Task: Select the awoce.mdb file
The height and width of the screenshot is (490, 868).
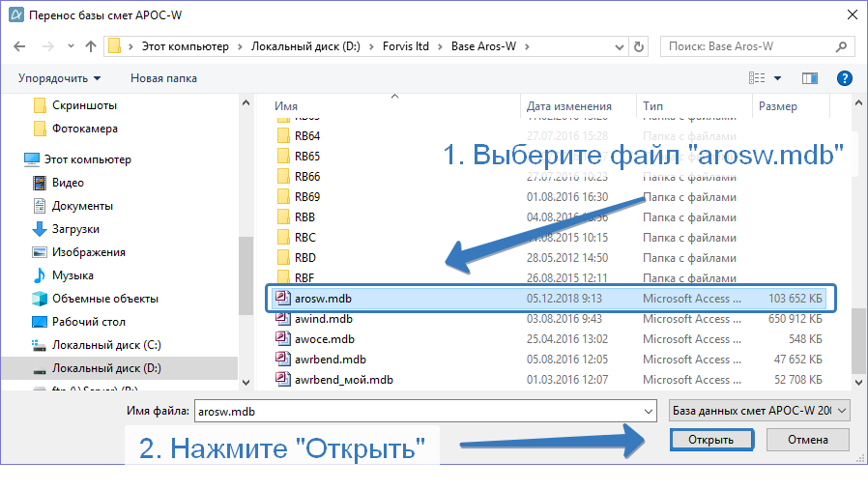Action: click(x=325, y=339)
